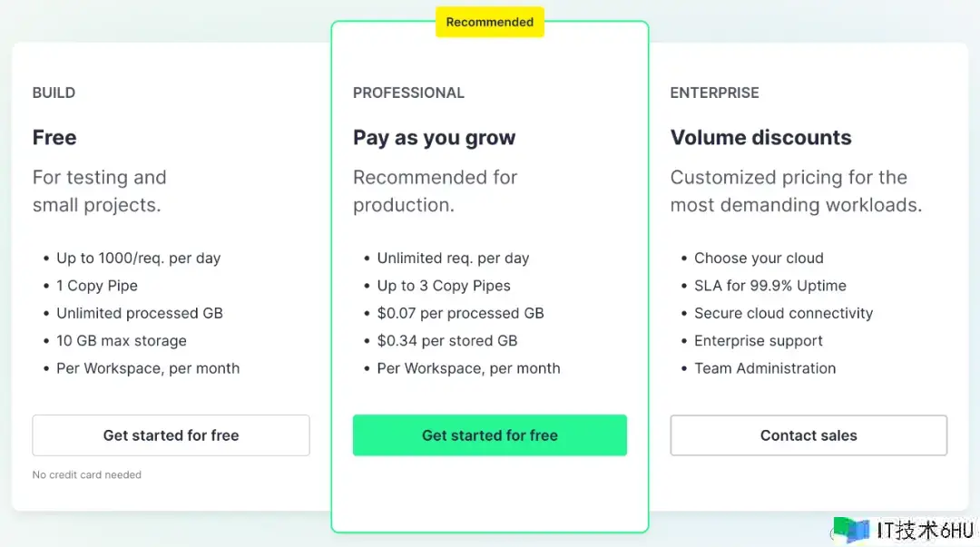The image size is (980, 547).
Task: Click the No credit card needed note
Action: [x=87, y=474]
